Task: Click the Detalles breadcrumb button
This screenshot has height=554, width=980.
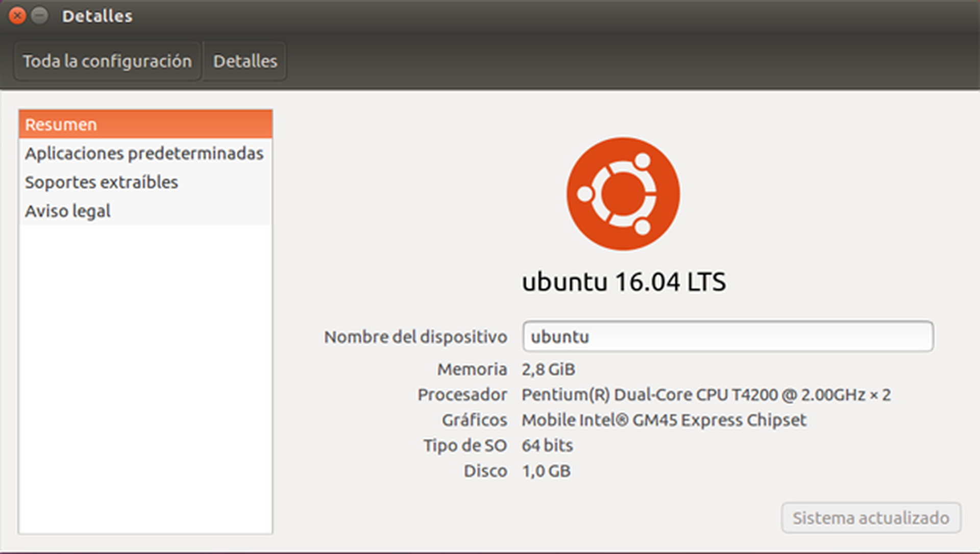Action: (244, 61)
